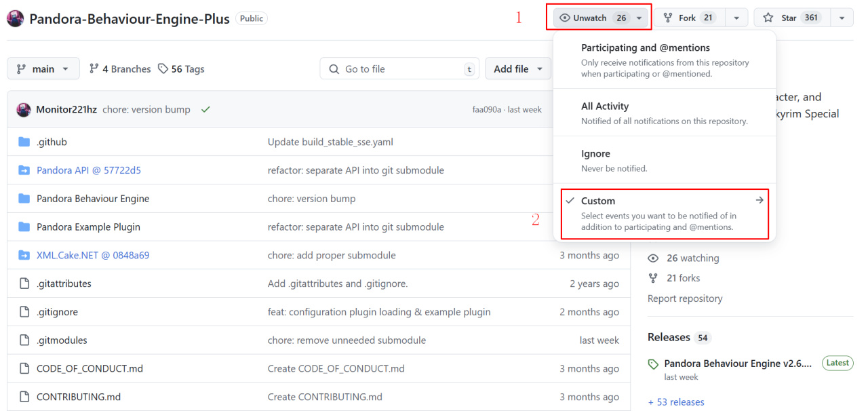Click the Pandora Example Plugin folder icon
868x411 pixels.
click(24, 227)
